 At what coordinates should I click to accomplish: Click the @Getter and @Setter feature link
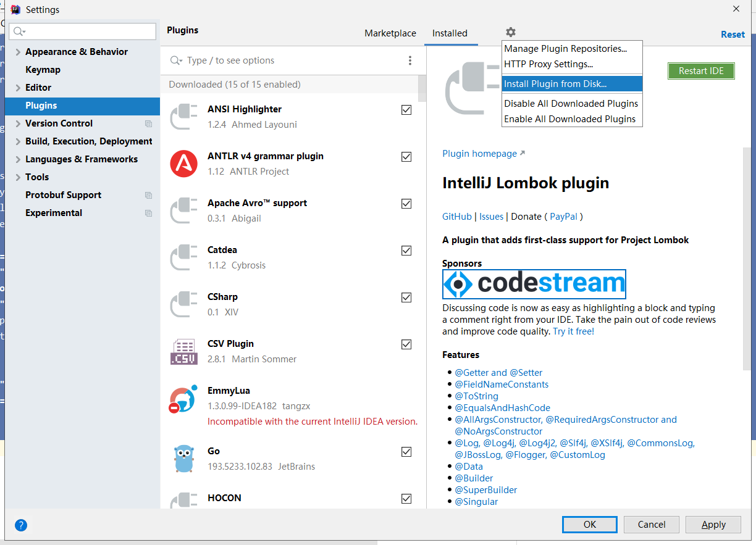[x=498, y=373]
